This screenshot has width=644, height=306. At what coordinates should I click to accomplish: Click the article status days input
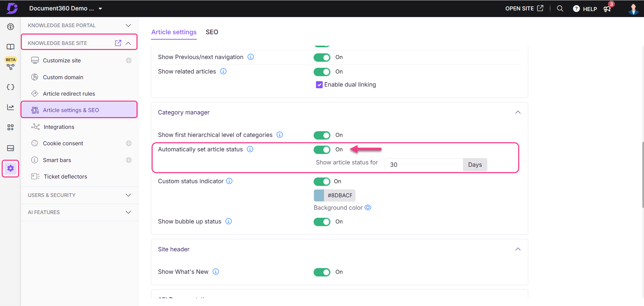click(424, 165)
